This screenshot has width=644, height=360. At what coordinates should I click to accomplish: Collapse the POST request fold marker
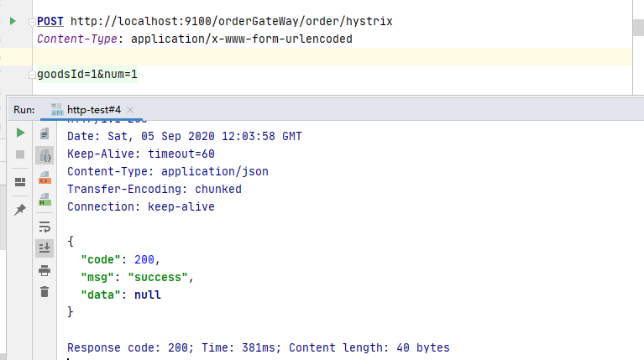[x=31, y=20]
